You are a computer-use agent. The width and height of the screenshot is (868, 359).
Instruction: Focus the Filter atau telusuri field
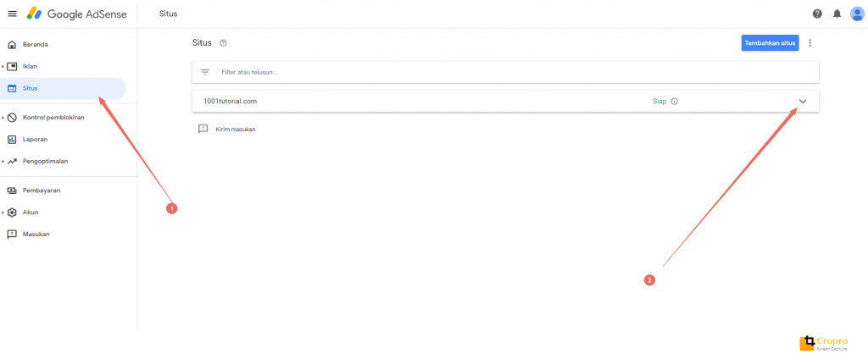505,73
